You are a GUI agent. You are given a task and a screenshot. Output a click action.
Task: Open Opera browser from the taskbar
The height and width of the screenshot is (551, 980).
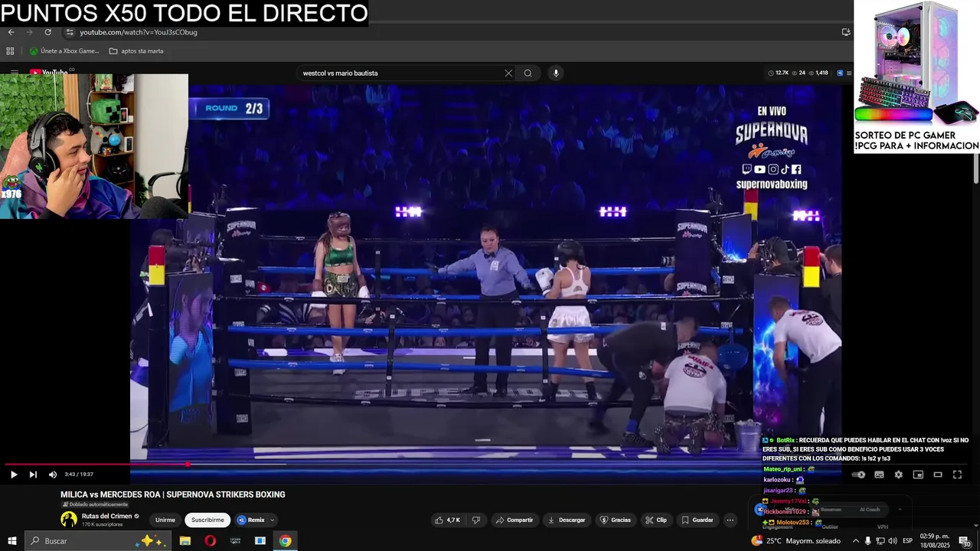point(210,541)
